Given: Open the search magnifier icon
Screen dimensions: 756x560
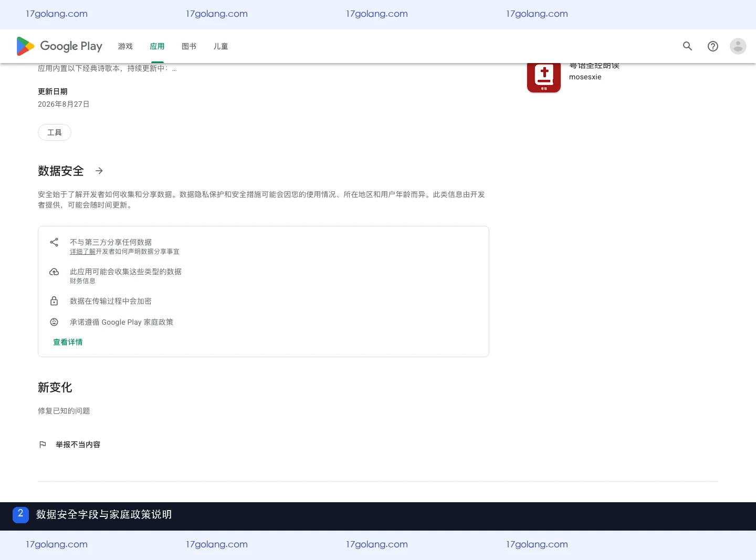Looking at the screenshot, I should [688, 46].
